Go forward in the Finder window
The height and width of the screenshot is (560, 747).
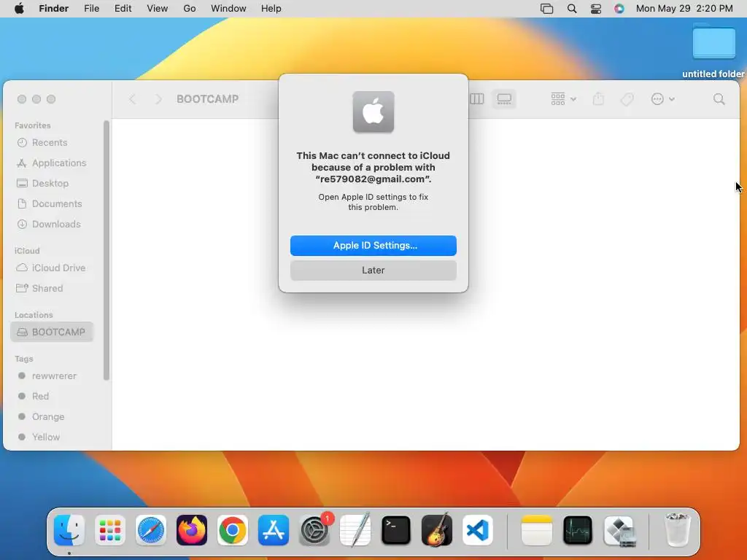pyautogui.click(x=158, y=99)
